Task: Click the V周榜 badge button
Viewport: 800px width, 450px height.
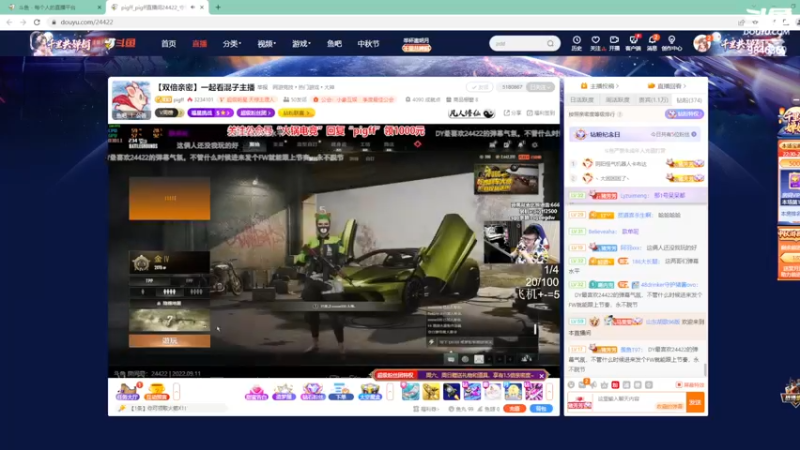Action: [x=169, y=113]
